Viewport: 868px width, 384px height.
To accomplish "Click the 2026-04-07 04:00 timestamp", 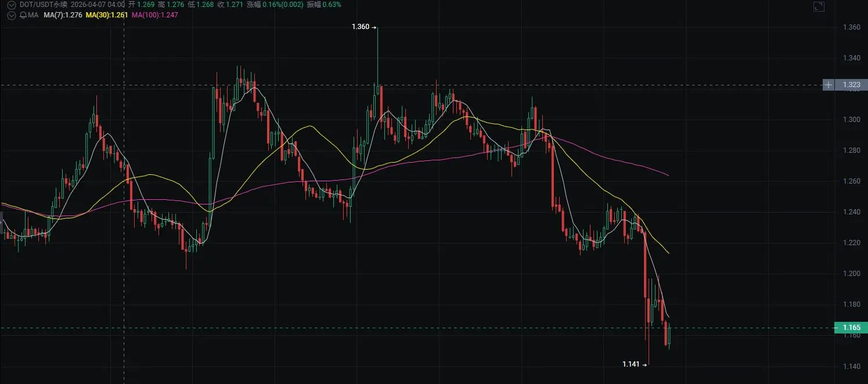I will click(98, 5).
